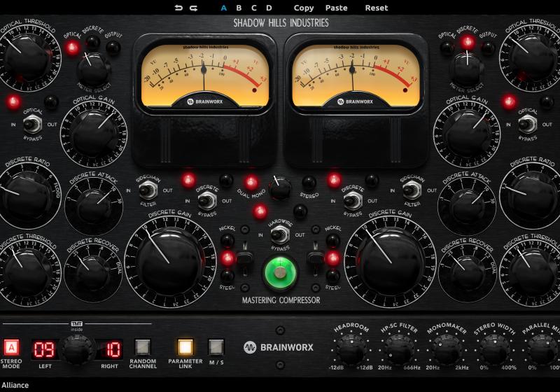The height and width of the screenshot is (392, 560).
Task: Click the undo arrow icon
Action: tap(178, 8)
